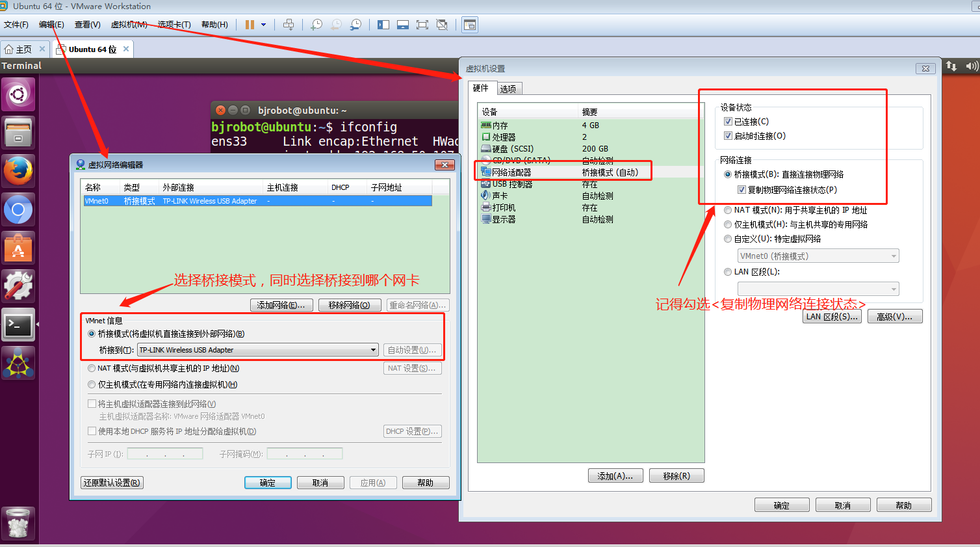Open Ubuntu Software center dock icon
This screenshot has width=980, height=547.
click(18, 248)
